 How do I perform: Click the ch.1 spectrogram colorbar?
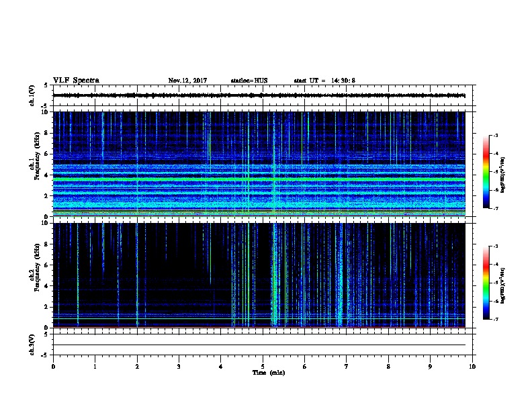pos(486,172)
